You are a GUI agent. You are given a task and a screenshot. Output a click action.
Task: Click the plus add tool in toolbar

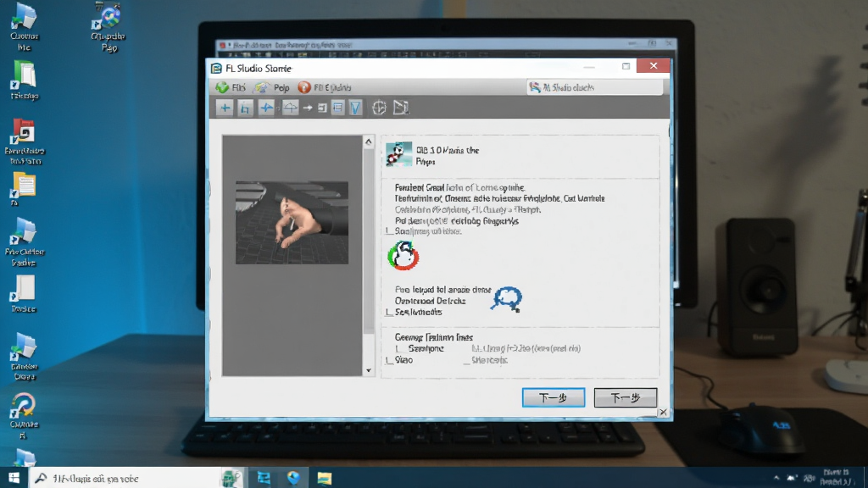(225, 108)
